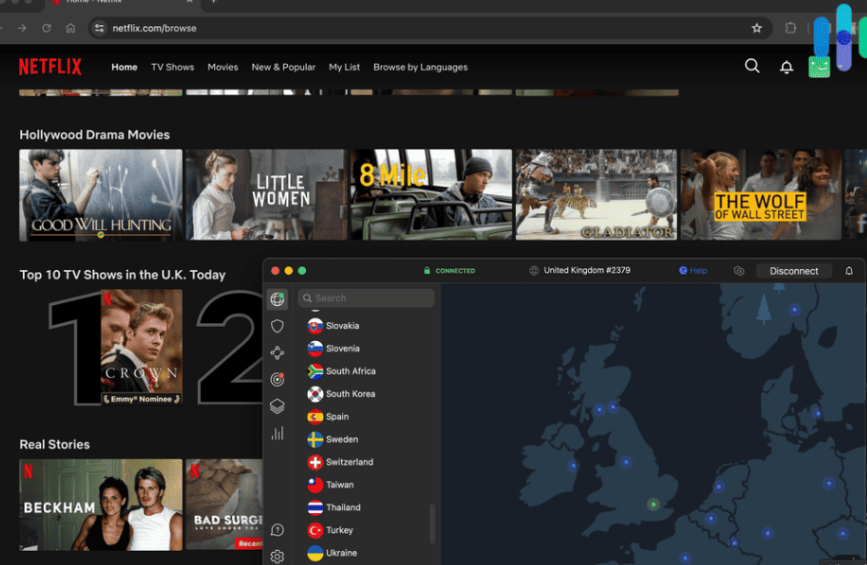Open The Crown top 10 poster
This screenshot has width=867, height=565.
pos(142,347)
